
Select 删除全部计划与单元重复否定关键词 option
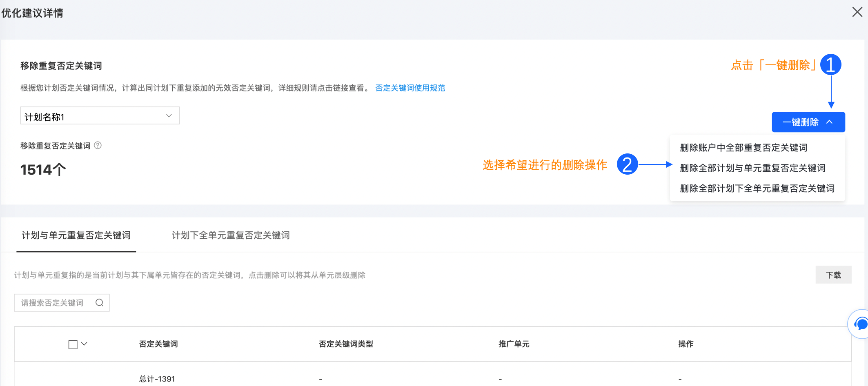[752, 168]
